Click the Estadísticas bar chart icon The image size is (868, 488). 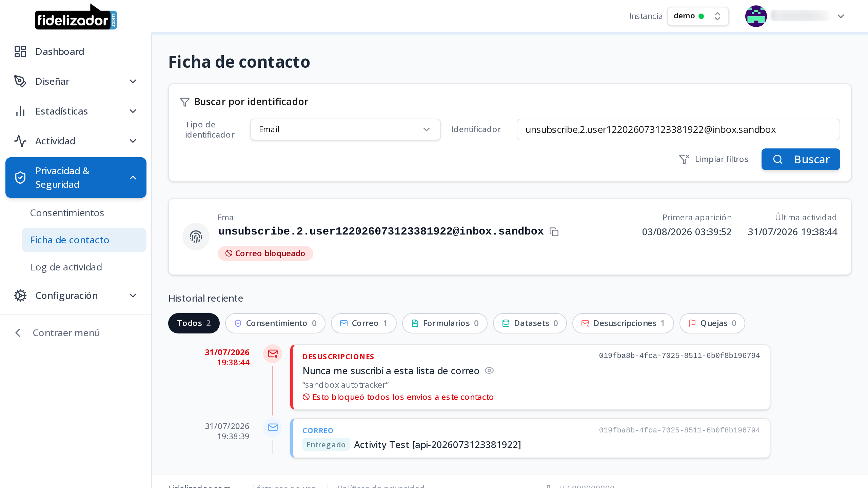[20, 111]
